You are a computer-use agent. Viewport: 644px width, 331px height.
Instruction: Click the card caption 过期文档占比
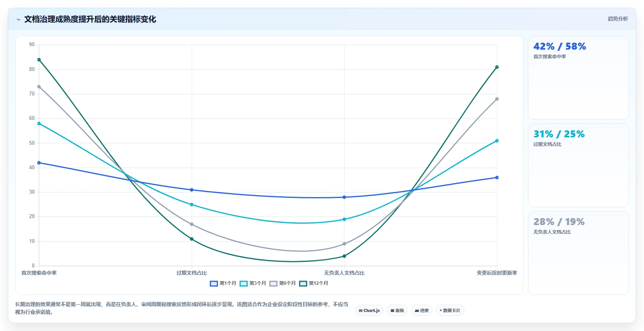[x=547, y=144]
